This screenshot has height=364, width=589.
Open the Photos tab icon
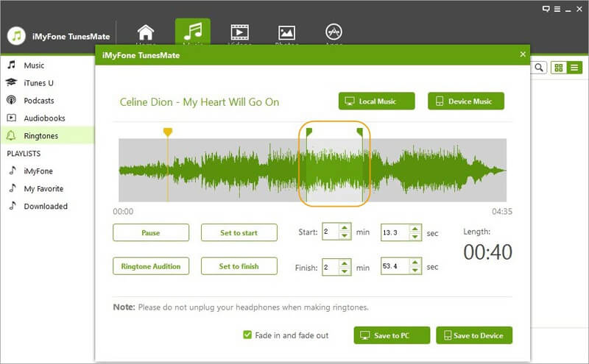286,32
